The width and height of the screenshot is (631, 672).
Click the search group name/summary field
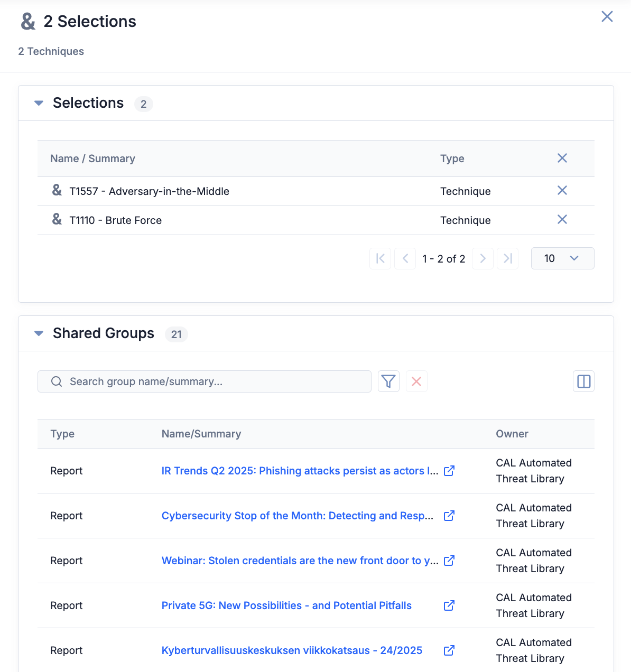211,381
